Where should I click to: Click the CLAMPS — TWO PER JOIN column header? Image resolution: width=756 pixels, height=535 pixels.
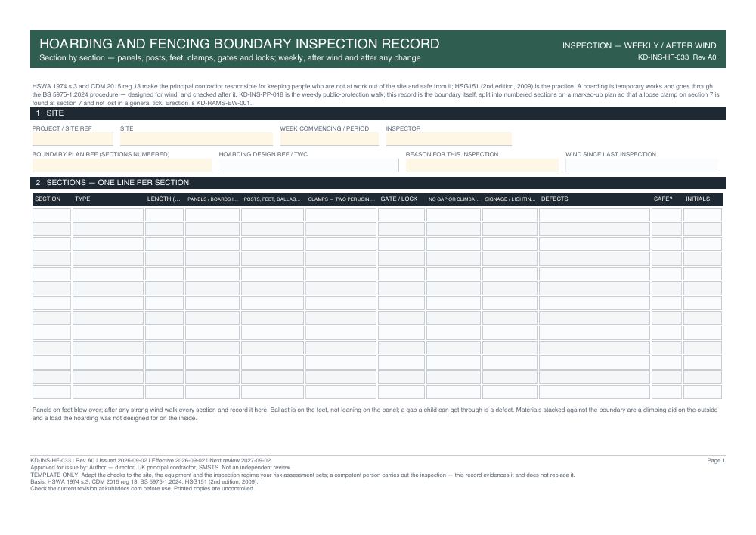tap(342, 199)
